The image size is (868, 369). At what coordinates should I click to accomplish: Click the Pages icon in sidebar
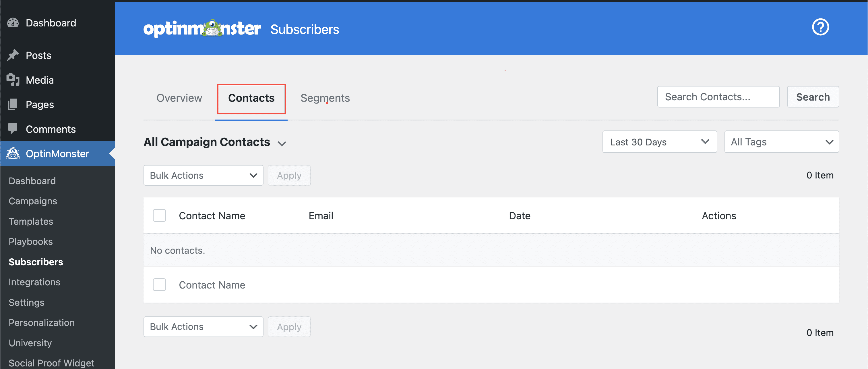[x=13, y=105]
